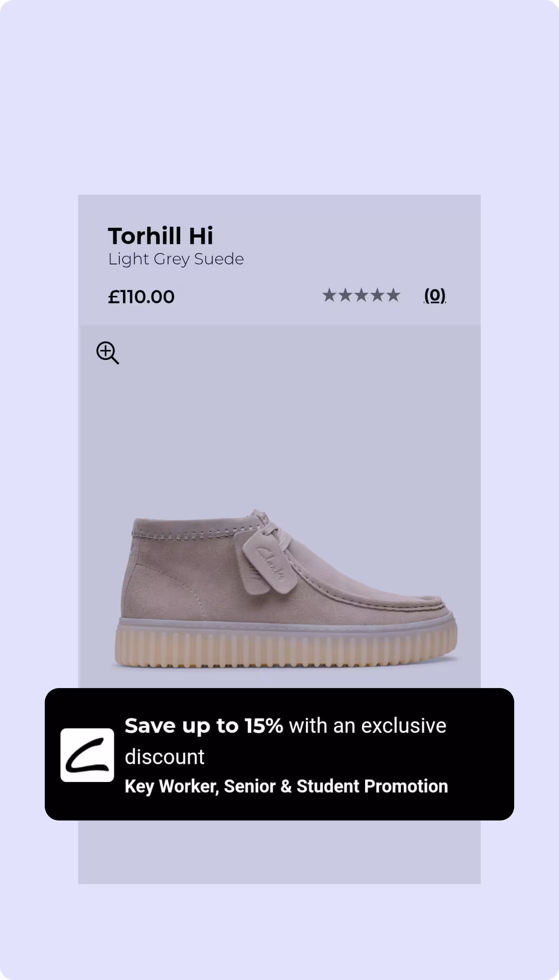
Task: Select the fifth rating star
Action: [x=393, y=295]
